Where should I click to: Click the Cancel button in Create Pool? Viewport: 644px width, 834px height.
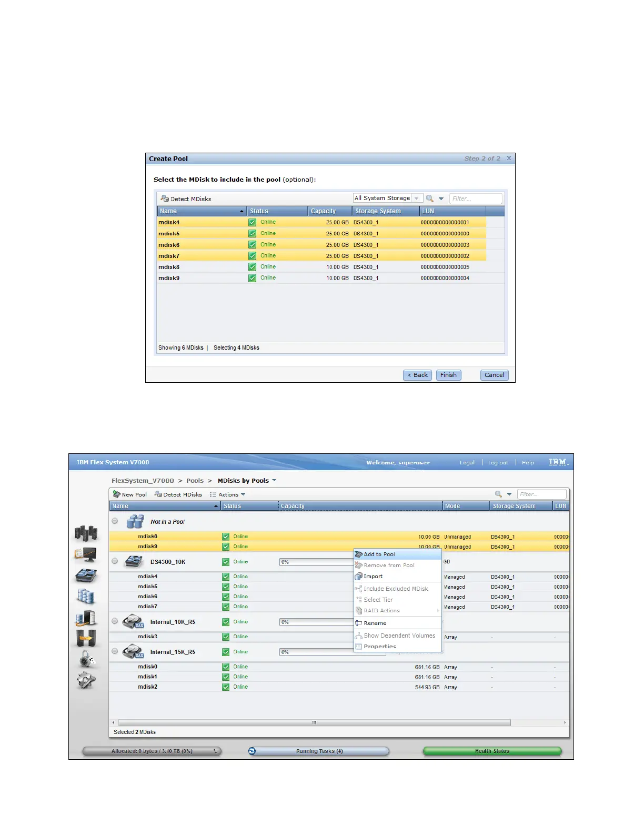pyautogui.click(x=495, y=375)
